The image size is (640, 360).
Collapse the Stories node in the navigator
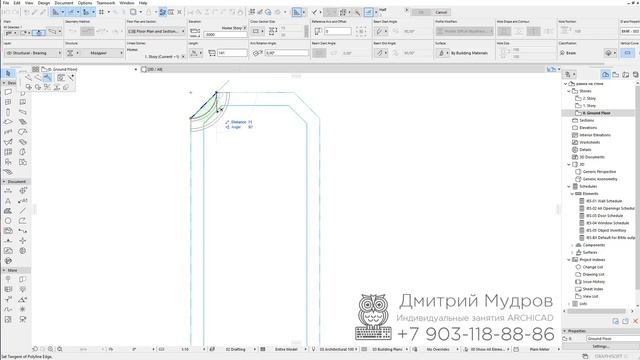coord(569,91)
